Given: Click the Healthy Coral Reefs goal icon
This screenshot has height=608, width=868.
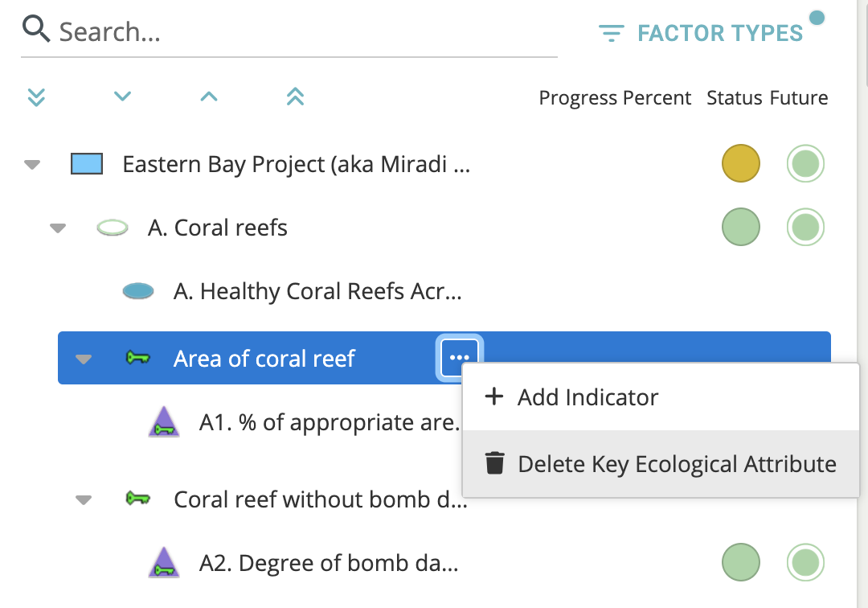Looking at the screenshot, I should [x=138, y=291].
